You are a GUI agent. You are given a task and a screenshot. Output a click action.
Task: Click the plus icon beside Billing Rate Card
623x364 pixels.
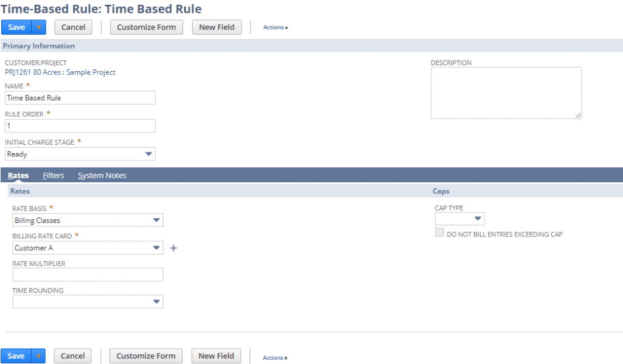pos(173,248)
